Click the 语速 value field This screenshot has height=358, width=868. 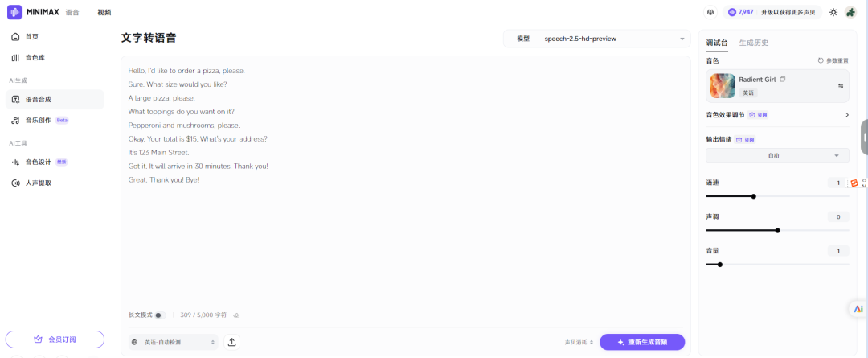pos(837,183)
